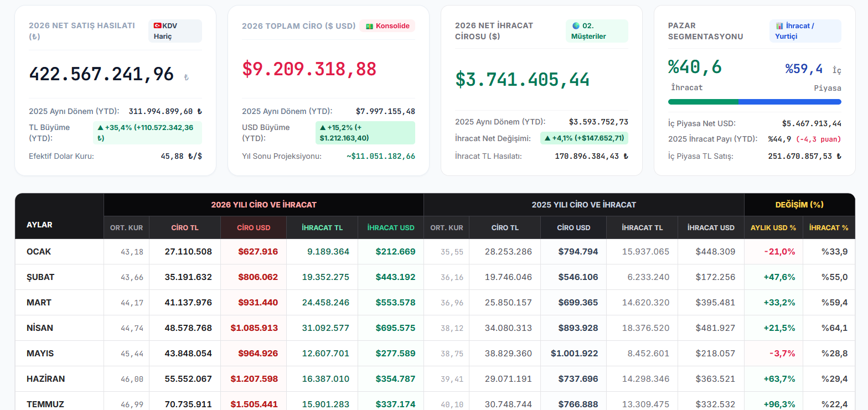Click the $1.085.913 cell in the NİSAN row
Viewport: 868px width, 410px height.
[x=254, y=328]
